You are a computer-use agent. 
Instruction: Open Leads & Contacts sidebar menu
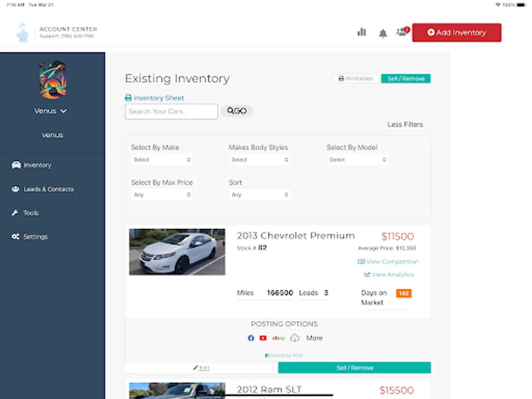coord(43,189)
